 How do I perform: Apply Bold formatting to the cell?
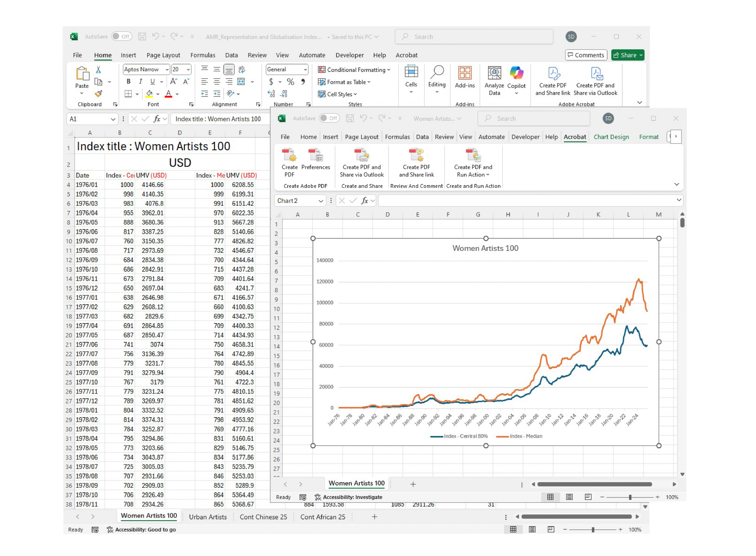(128, 81)
